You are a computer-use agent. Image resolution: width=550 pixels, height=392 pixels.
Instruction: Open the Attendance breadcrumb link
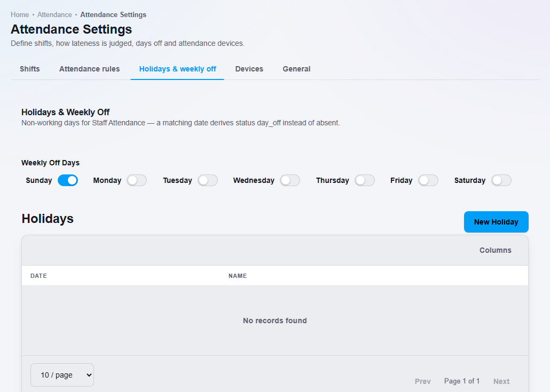pyautogui.click(x=54, y=15)
